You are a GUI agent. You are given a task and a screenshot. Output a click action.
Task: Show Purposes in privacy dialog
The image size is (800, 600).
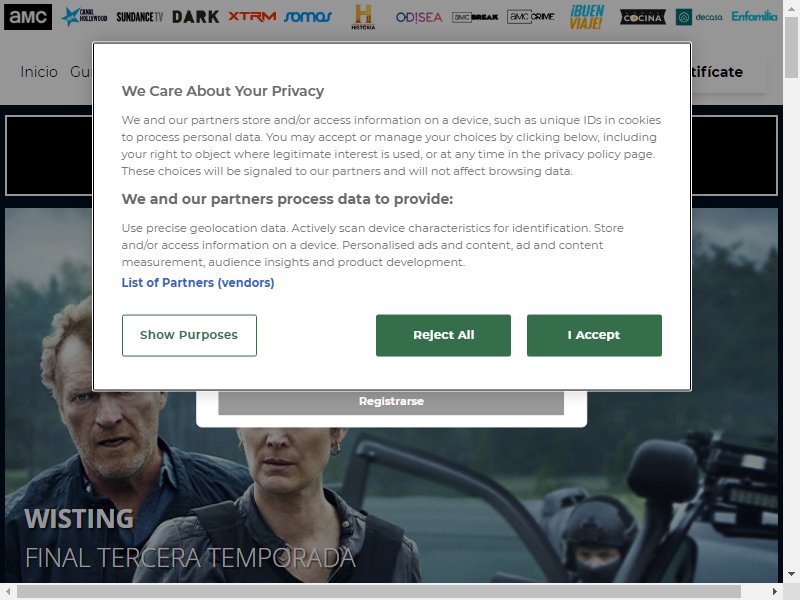point(189,335)
